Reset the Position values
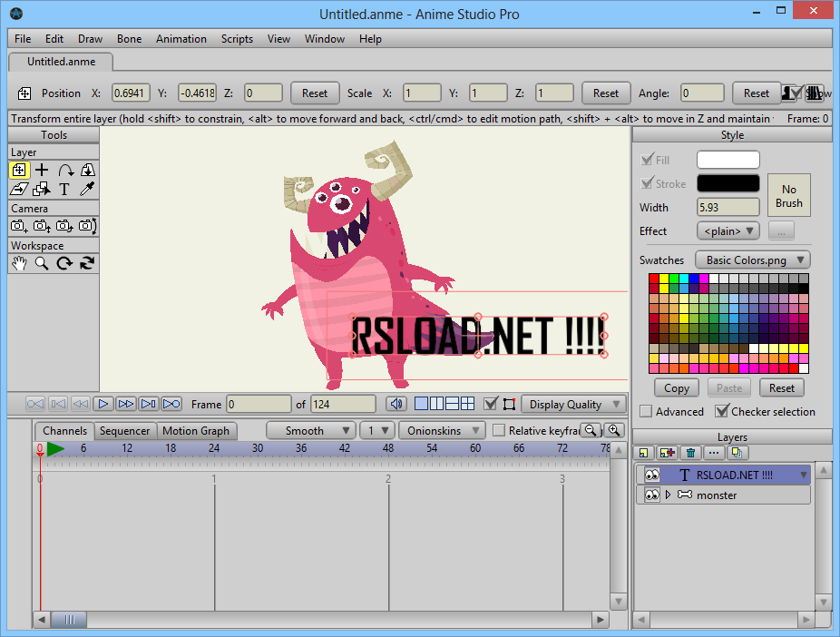This screenshot has height=637, width=840. [x=315, y=93]
